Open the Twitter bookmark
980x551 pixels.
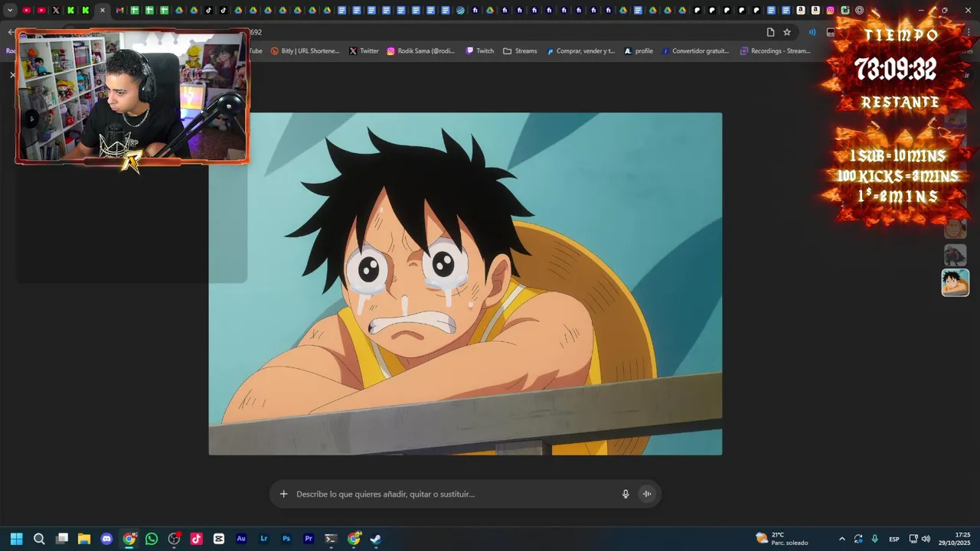pos(364,51)
